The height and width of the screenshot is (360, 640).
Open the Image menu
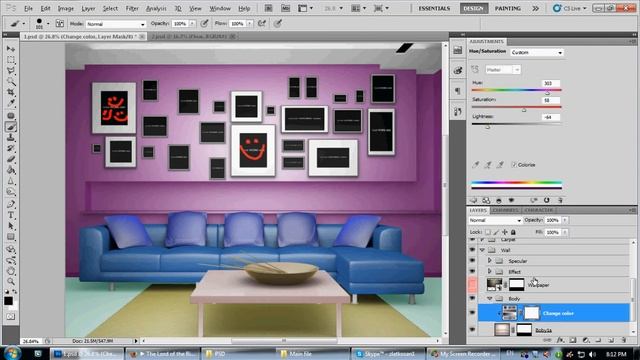(65, 8)
